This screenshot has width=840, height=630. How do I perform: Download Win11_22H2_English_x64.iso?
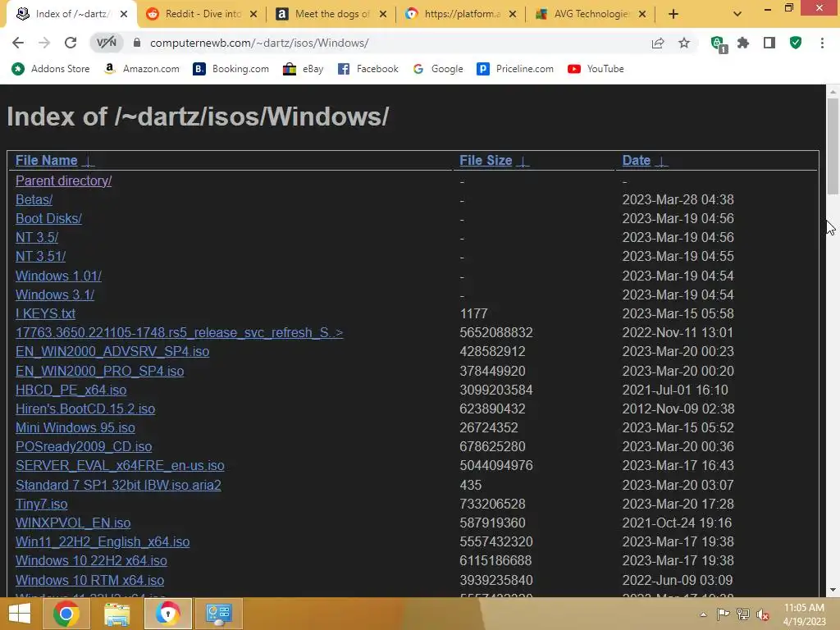pyautogui.click(x=103, y=541)
